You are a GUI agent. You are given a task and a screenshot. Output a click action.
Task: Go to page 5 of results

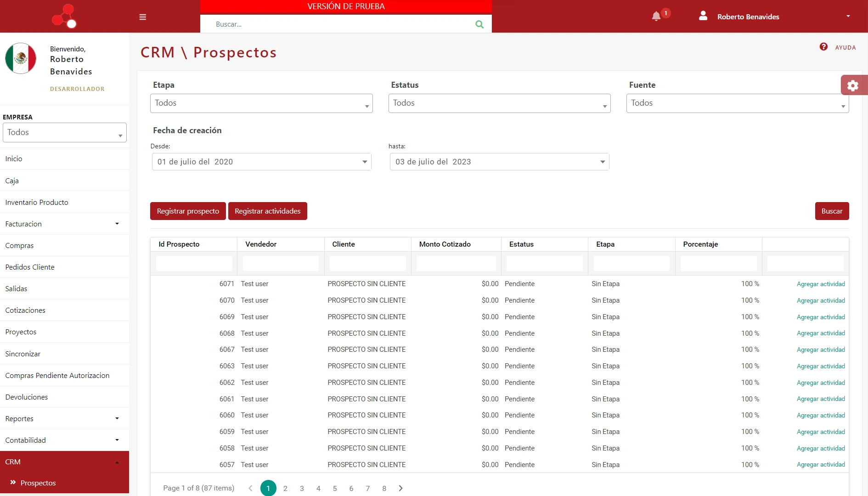[335, 488]
